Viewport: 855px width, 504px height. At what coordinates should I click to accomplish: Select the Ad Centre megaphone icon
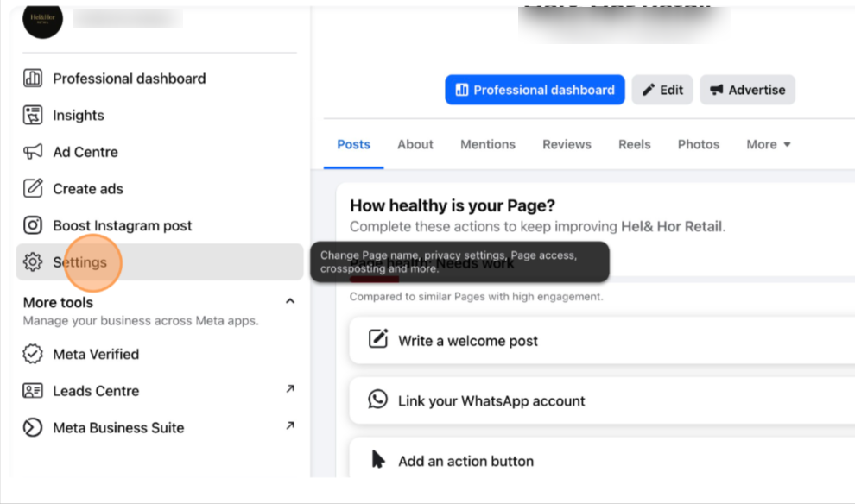(32, 152)
